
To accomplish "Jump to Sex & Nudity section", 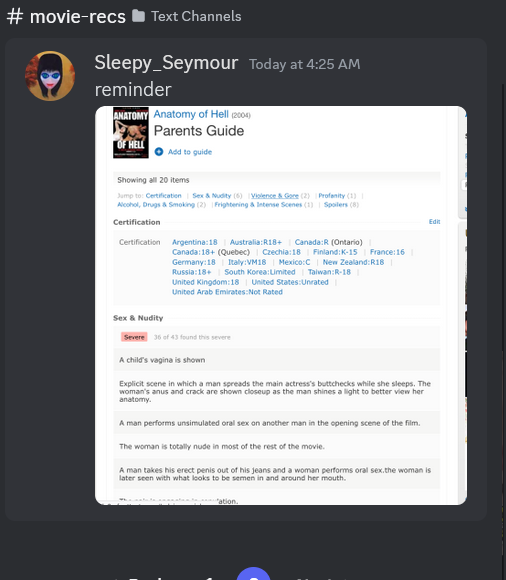I will point(212,195).
